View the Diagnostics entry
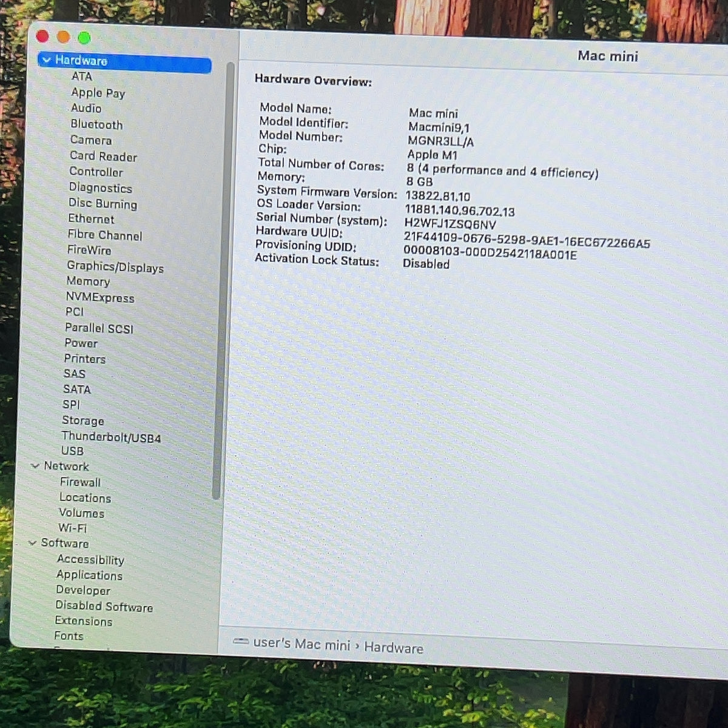The image size is (728, 728). tap(100, 188)
